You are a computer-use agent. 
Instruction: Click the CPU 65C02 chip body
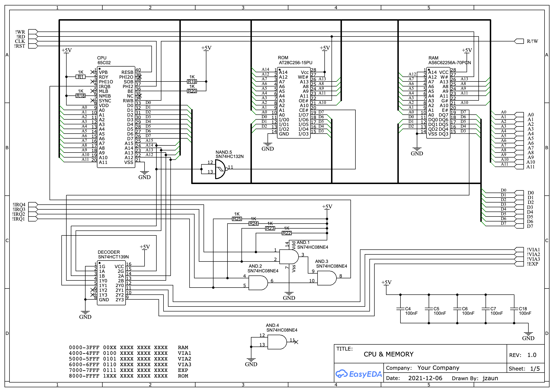click(116, 117)
